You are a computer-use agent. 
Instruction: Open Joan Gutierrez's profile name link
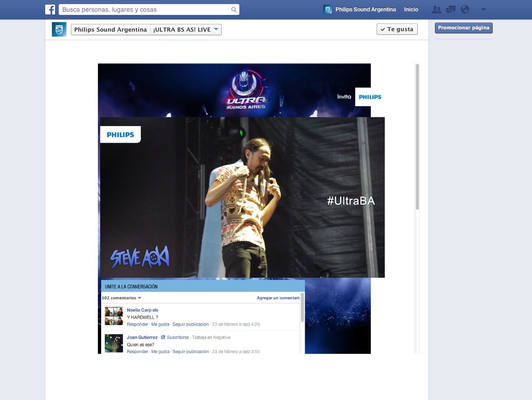pos(142,337)
